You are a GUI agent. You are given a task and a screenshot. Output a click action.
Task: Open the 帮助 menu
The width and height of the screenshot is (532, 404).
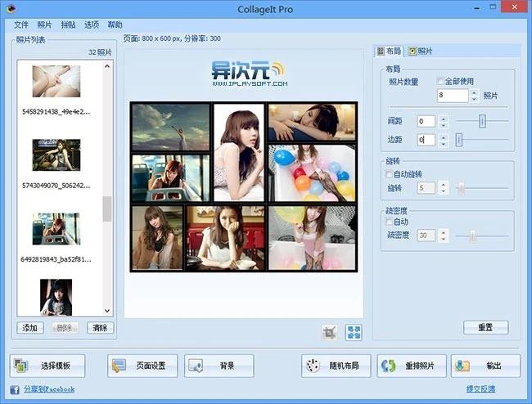(x=115, y=25)
